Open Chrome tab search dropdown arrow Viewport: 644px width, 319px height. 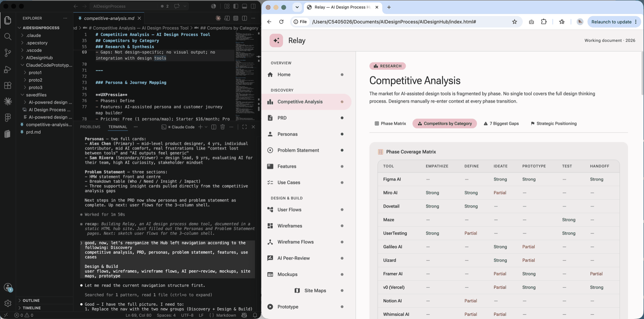[x=297, y=7]
